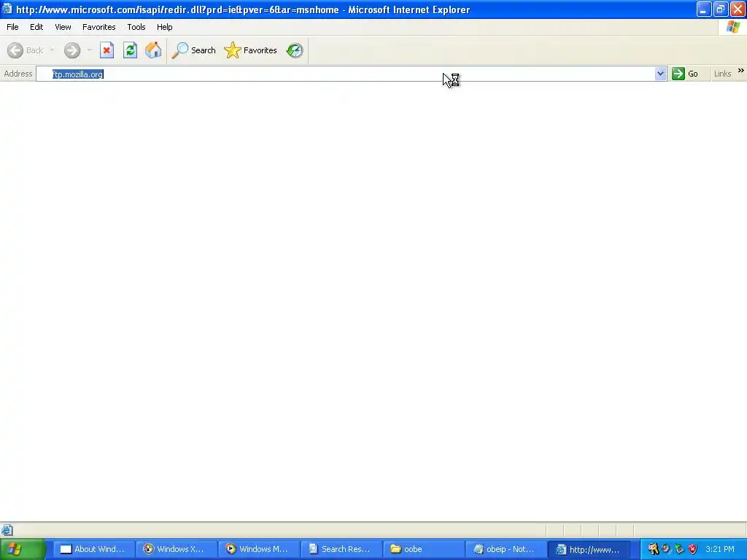
Task: Close the Internet Explorer window
Action: pyautogui.click(x=738, y=9)
